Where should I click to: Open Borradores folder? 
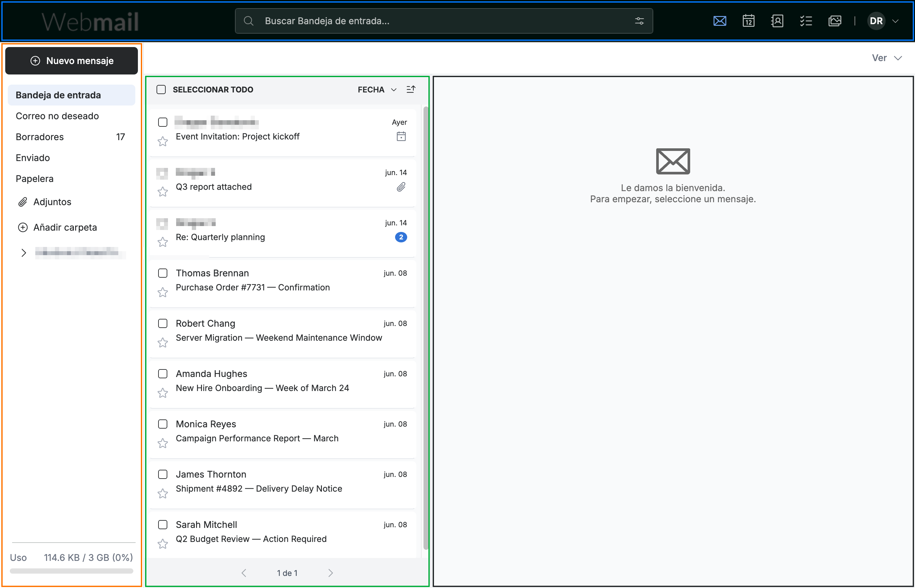pyautogui.click(x=72, y=137)
